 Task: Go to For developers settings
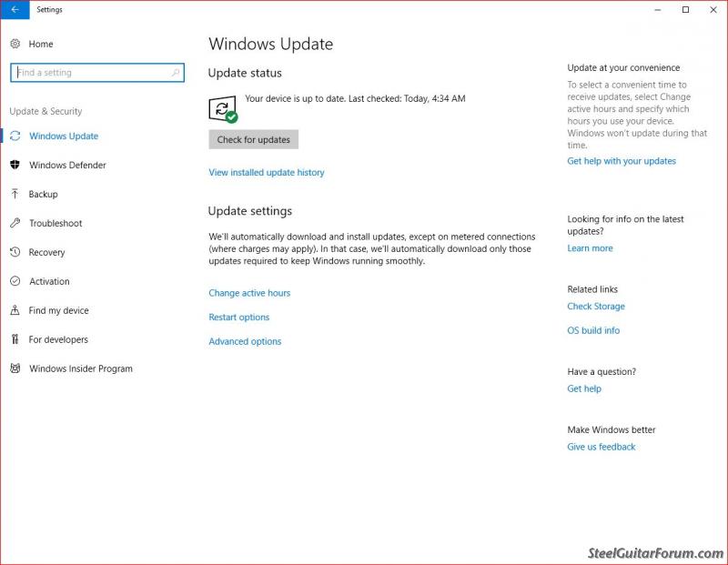[x=58, y=339]
